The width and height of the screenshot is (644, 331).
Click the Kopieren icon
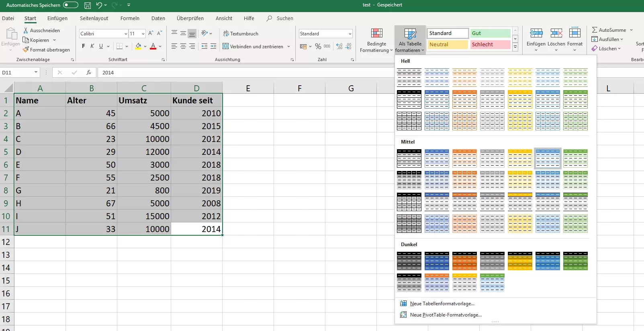point(26,40)
